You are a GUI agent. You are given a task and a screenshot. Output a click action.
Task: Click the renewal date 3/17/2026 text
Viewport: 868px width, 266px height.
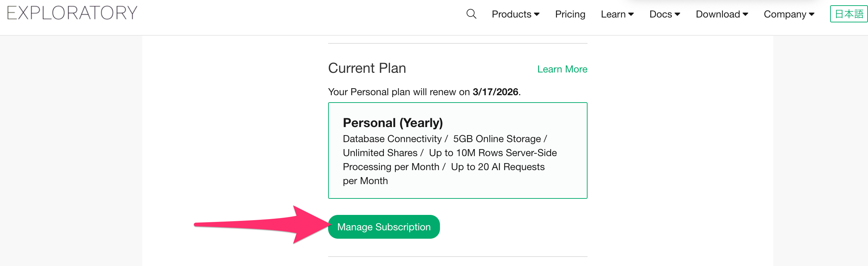click(495, 92)
